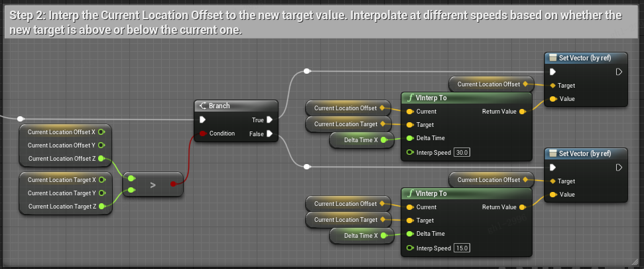The width and height of the screenshot is (644, 269).
Task: Click execution output pin of lower Set Vector node
Action: pos(619,167)
